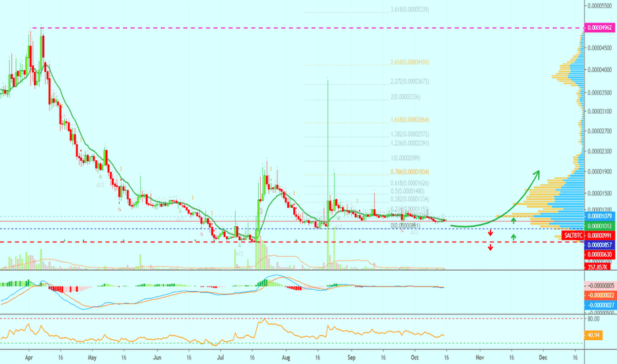
Task: Click the Apr label on time axis
Action: (x=28, y=357)
